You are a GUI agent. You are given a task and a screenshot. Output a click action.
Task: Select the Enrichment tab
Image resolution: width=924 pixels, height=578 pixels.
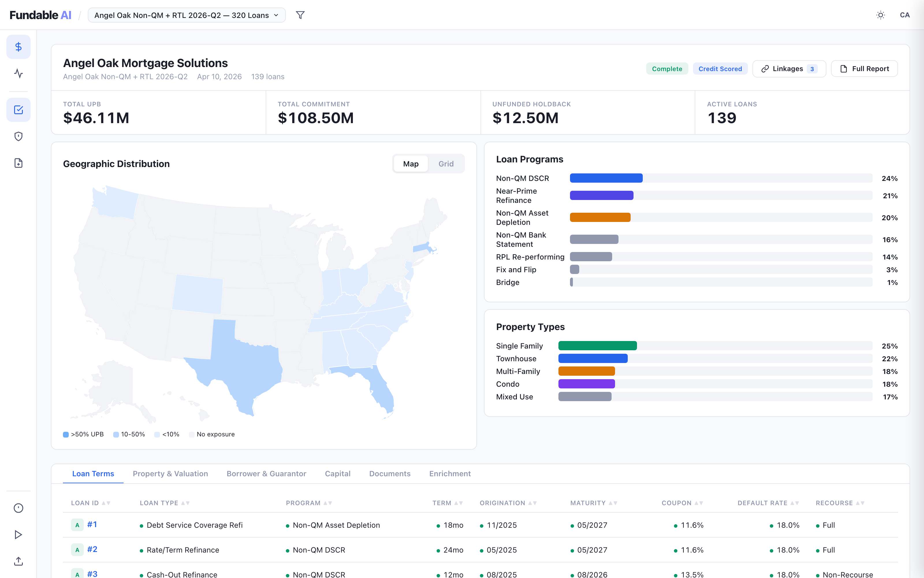(x=450, y=474)
